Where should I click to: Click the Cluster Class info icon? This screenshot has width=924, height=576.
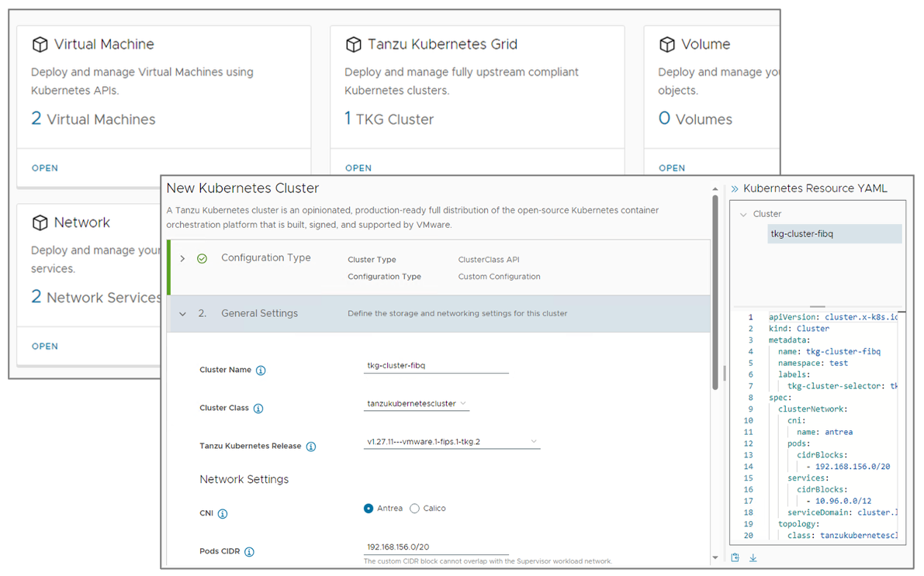(x=258, y=409)
